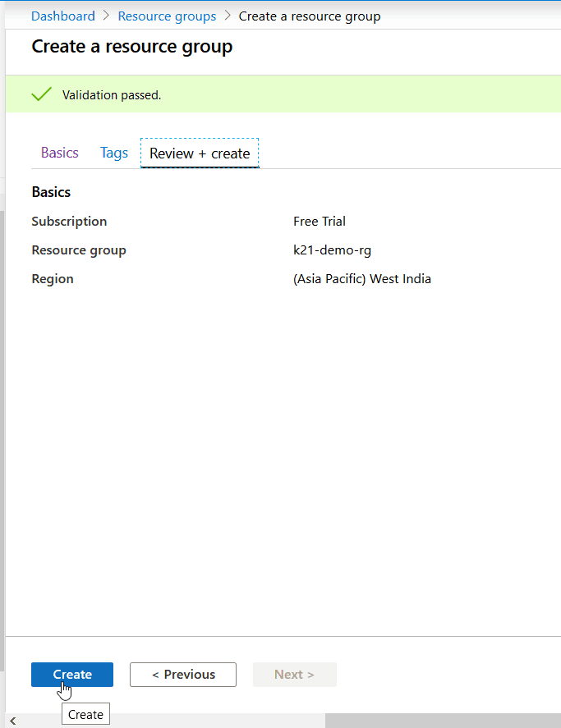Switch to the Basics tab
Image resolution: width=561 pixels, height=728 pixels.
click(x=58, y=153)
